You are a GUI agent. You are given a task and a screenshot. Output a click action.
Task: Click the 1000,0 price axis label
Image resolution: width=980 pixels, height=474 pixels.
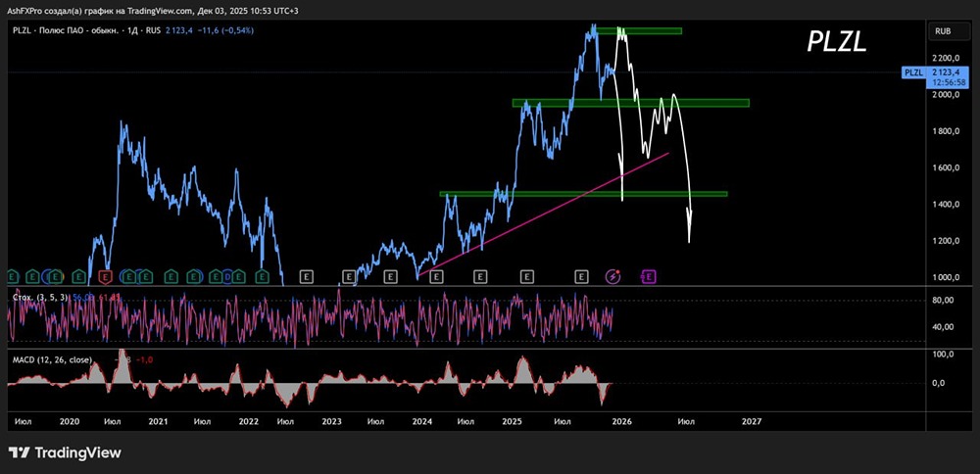pyautogui.click(x=945, y=278)
